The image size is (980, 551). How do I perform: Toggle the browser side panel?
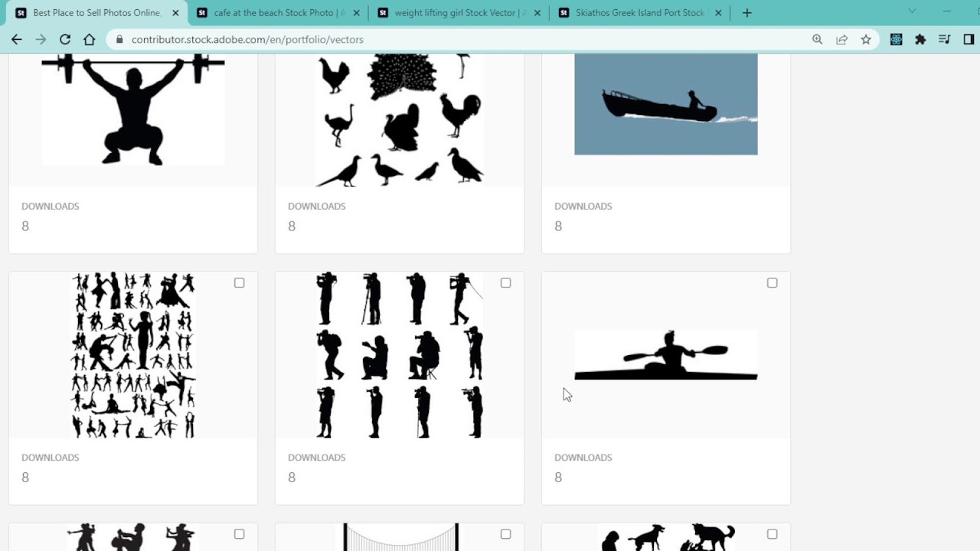(969, 39)
